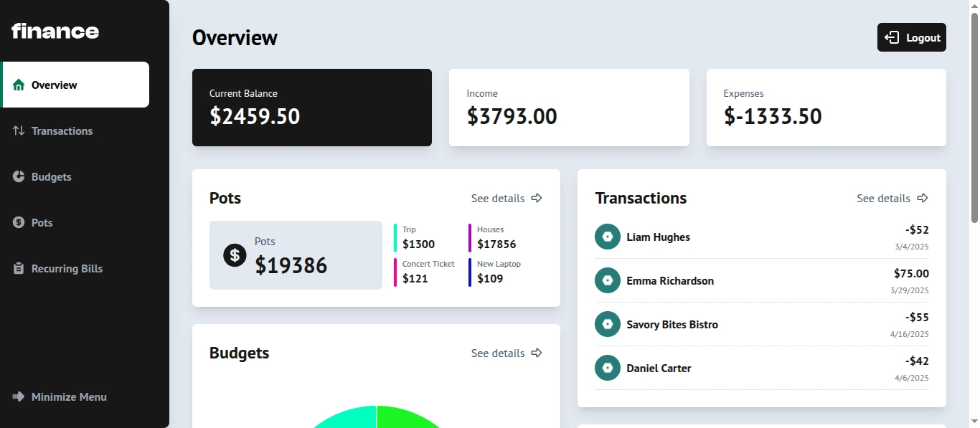The width and height of the screenshot is (980, 428).
Task: Open See details for Budgets
Action: click(507, 353)
